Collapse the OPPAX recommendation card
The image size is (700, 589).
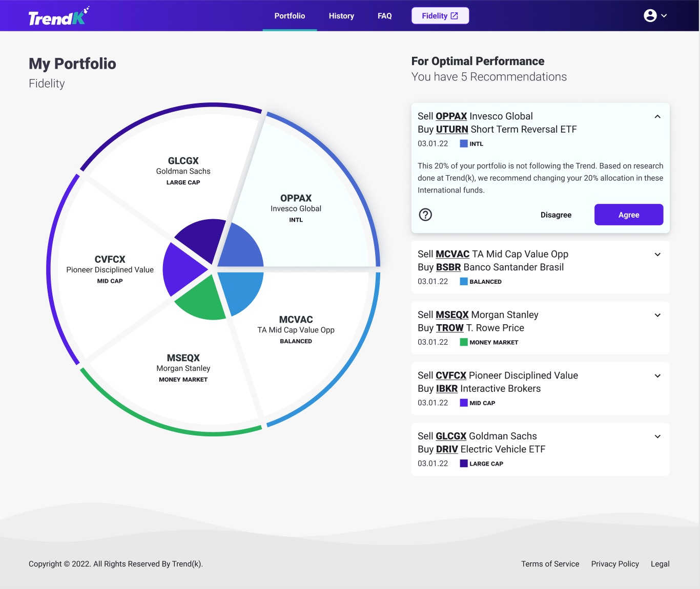click(657, 117)
